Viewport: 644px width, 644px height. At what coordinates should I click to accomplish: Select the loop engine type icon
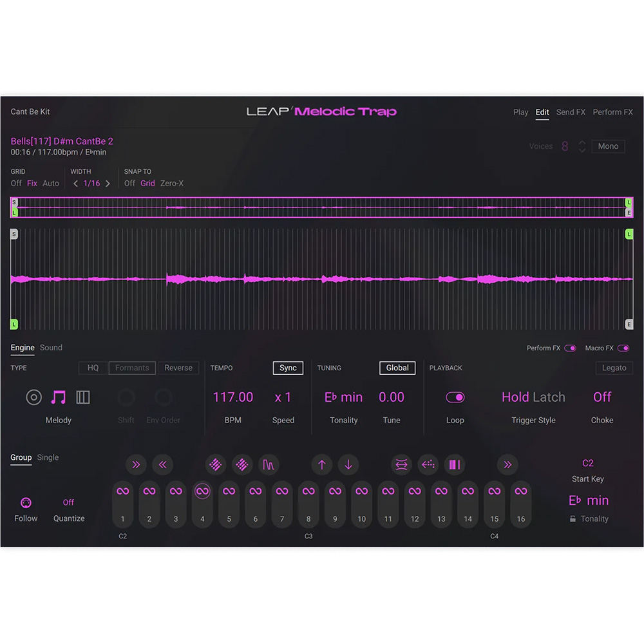tap(33, 397)
